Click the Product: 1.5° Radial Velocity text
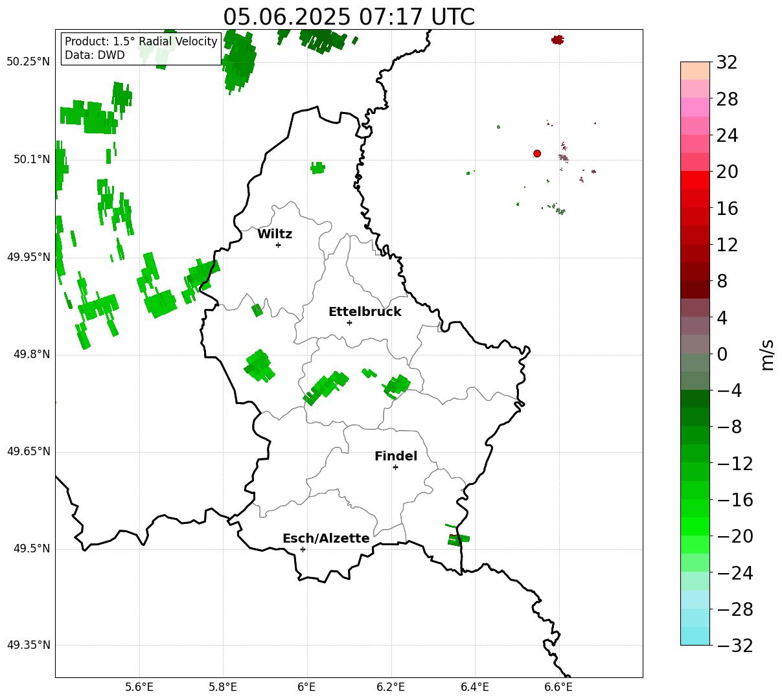This screenshot has width=782, height=700. click(x=141, y=41)
